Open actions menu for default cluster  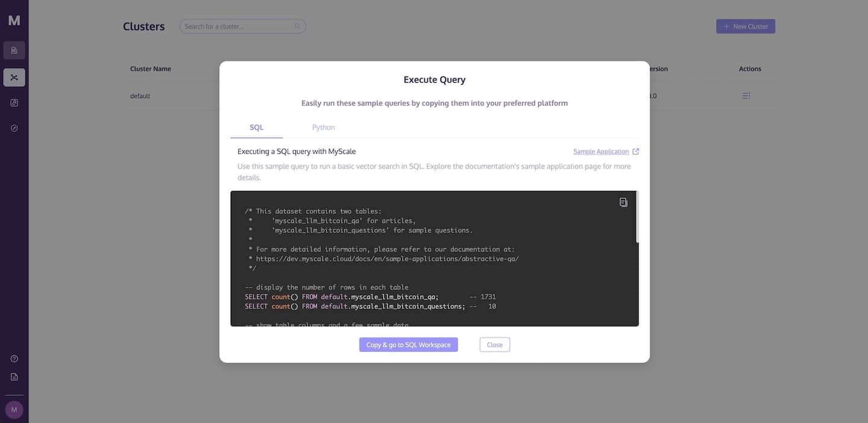pos(746,96)
